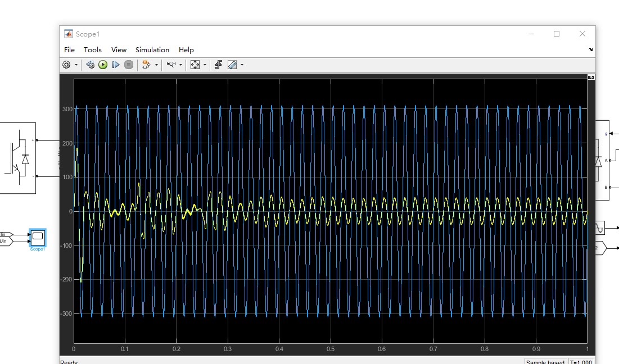Click the IGBT/diode block in the model
Viewport: 619px width, 364px height.
[x=17, y=158]
